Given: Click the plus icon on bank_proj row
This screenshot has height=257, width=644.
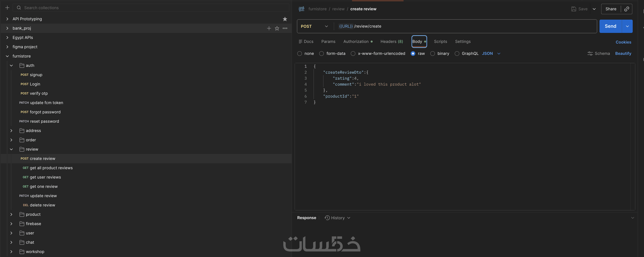Looking at the screenshot, I should click(269, 28).
